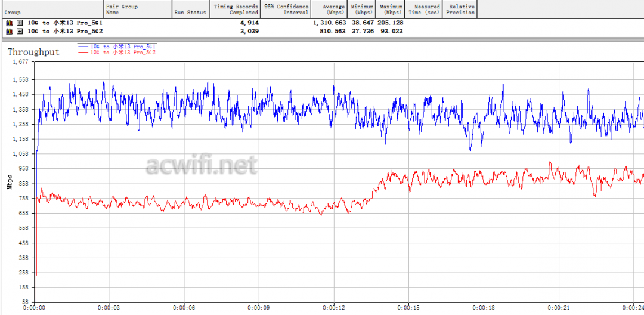This screenshot has width=644, height=315.
Task: Select the 10G to 小米13 Pro_5G2 row
Action: click(65, 31)
